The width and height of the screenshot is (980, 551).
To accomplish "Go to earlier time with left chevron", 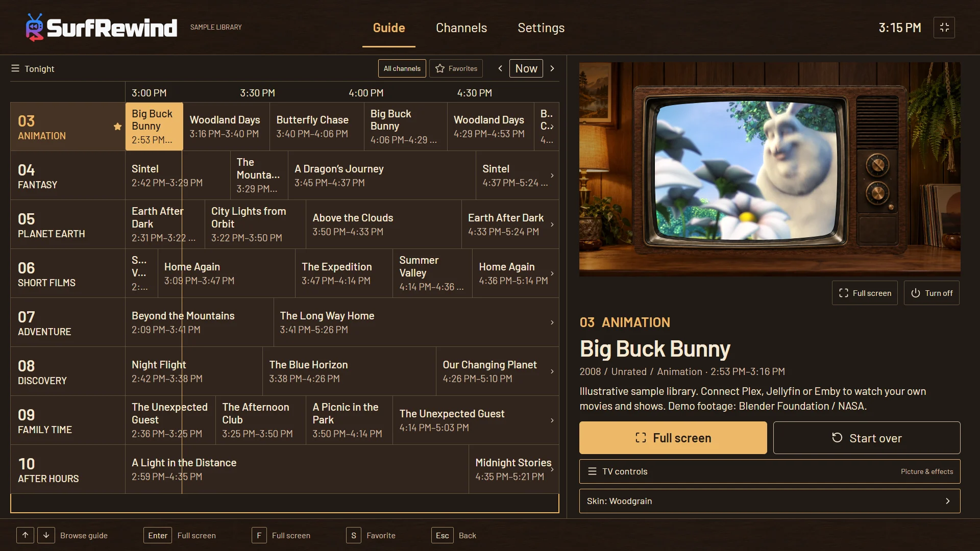I will 500,68.
